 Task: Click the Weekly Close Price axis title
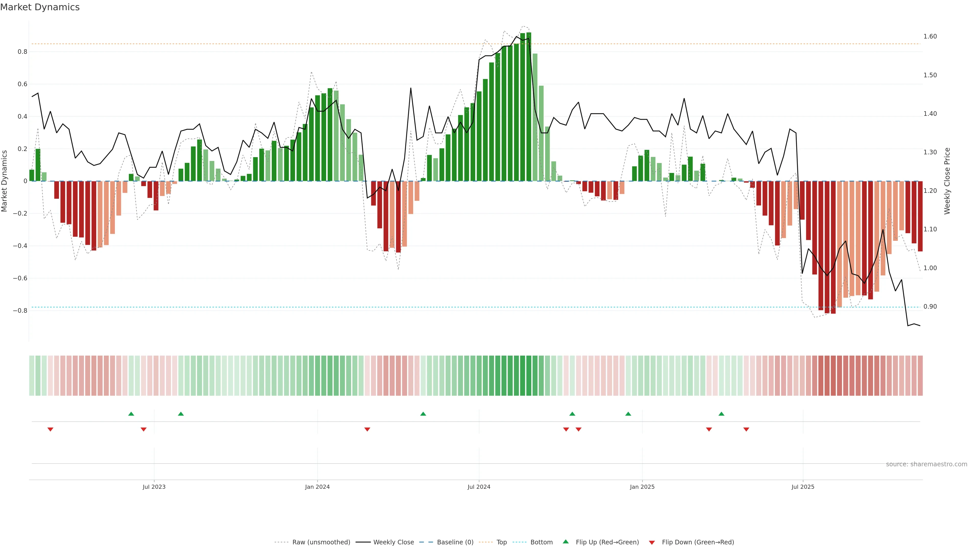pos(947,181)
